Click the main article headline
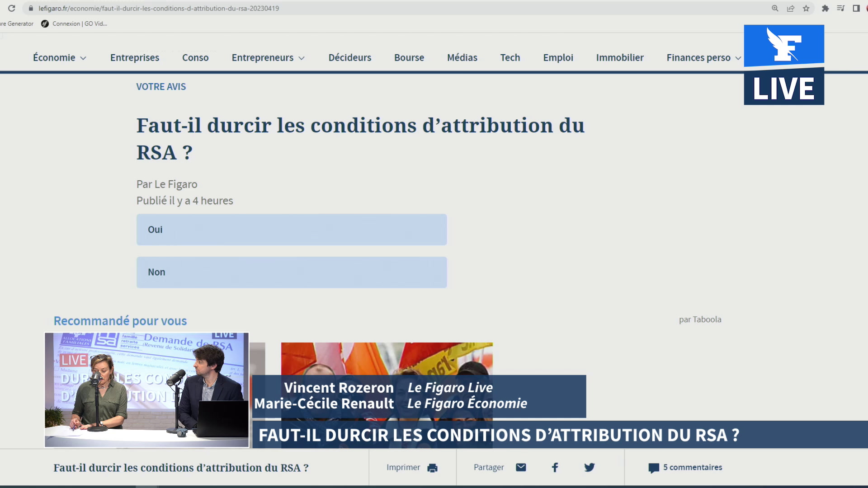The image size is (868, 488). 360,139
